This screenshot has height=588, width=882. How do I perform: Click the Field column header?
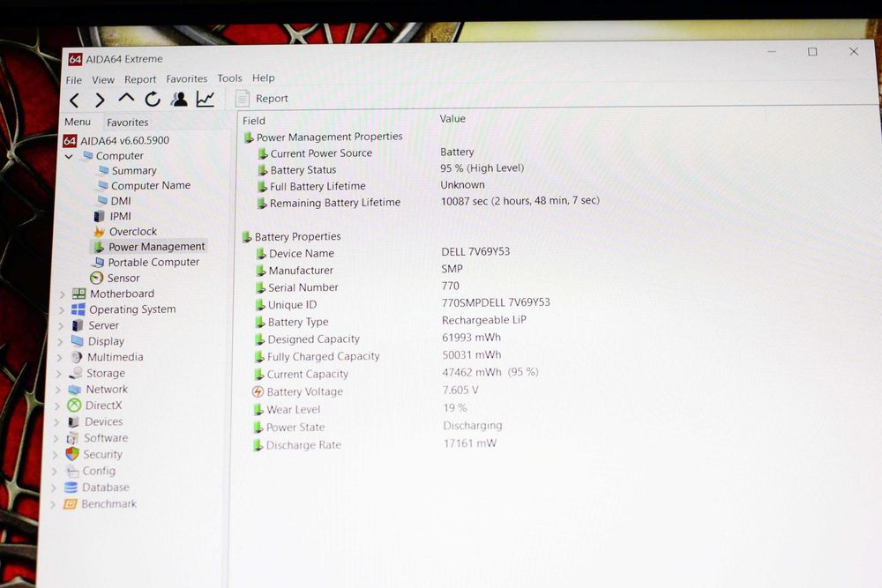[x=254, y=121]
